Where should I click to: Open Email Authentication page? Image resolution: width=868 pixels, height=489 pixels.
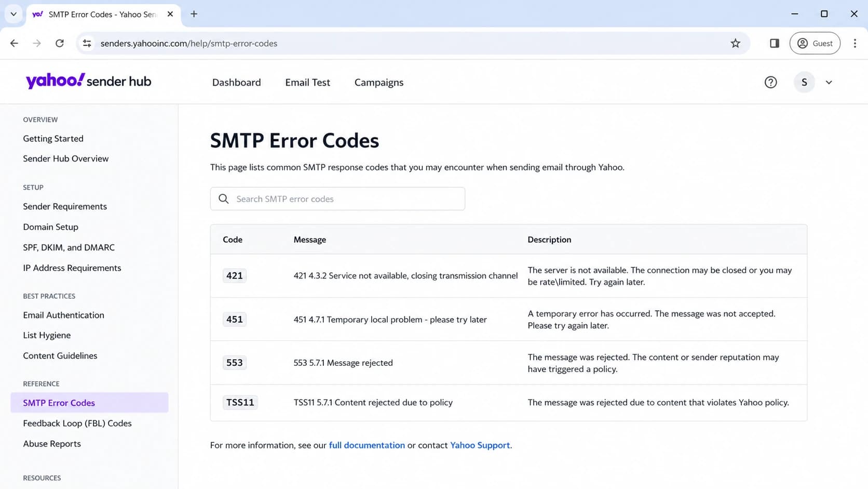(x=63, y=315)
